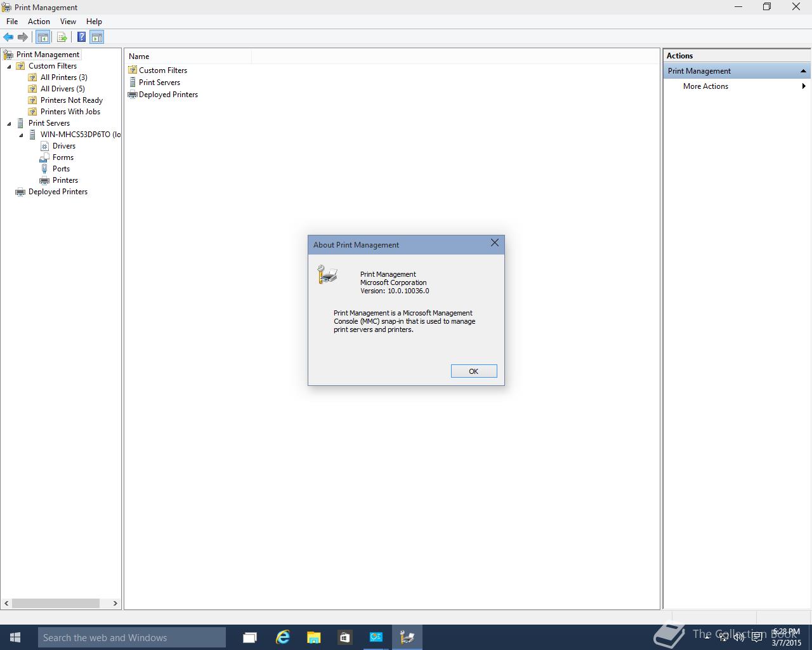The width and height of the screenshot is (812, 650).
Task: Open the Windows Start button
Action: tap(15, 637)
